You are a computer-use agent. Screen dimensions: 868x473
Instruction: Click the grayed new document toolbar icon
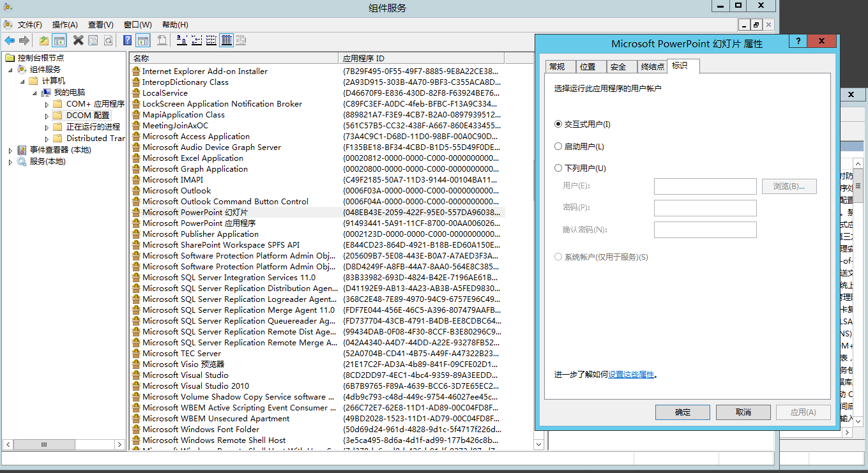(x=162, y=40)
